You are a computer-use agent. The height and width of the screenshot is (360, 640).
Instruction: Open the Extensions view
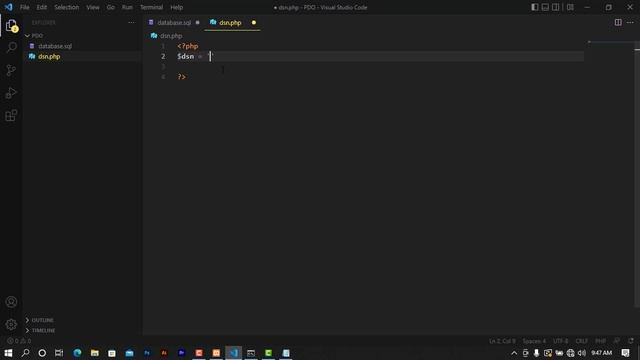tap(11, 116)
